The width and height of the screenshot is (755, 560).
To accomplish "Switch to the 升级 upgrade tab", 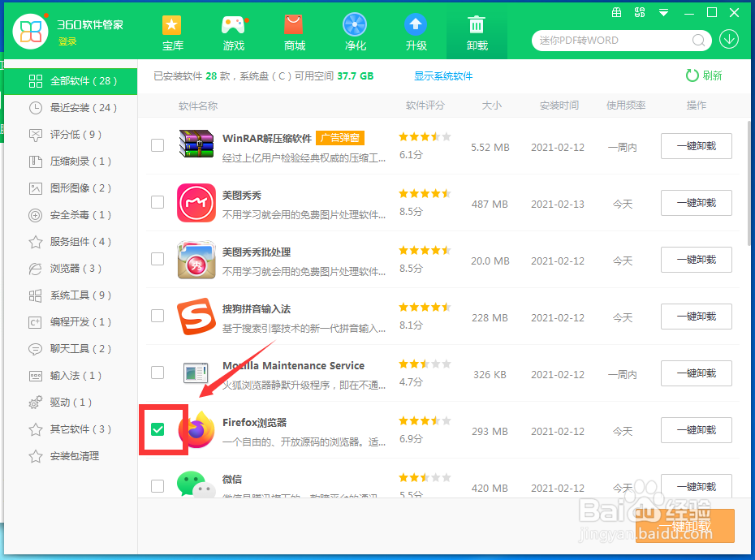I will pyautogui.click(x=416, y=32).
